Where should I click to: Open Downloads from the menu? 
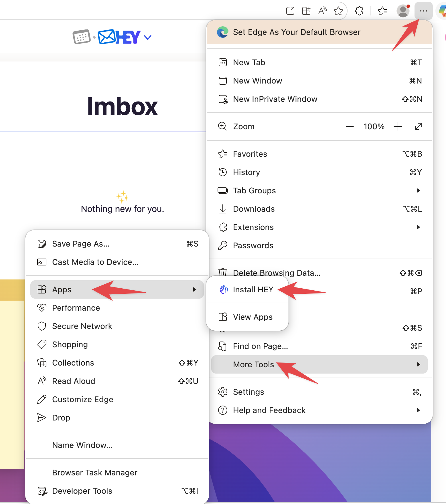coord(319,209)
